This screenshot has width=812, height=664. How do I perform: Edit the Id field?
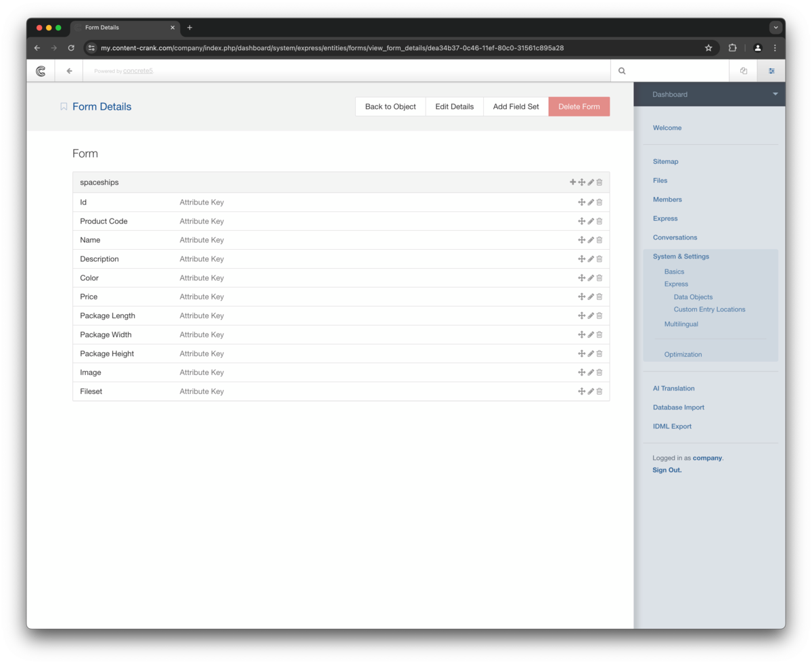pos(591,202)
